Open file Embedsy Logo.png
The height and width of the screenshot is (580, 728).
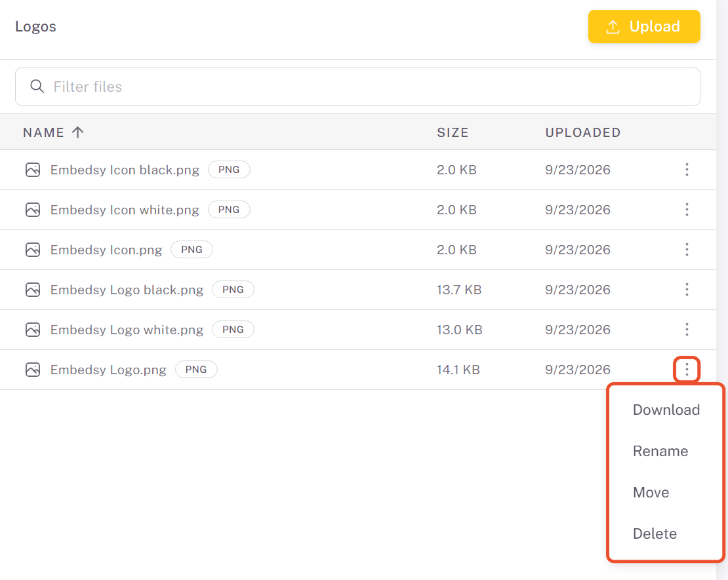point(108,370)
